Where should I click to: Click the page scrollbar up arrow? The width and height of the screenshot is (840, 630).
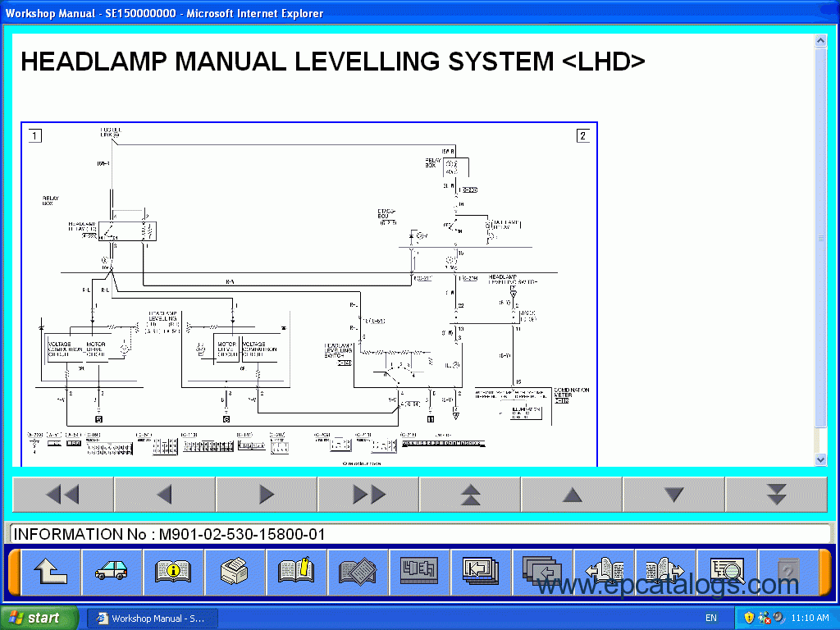(820, 41)
